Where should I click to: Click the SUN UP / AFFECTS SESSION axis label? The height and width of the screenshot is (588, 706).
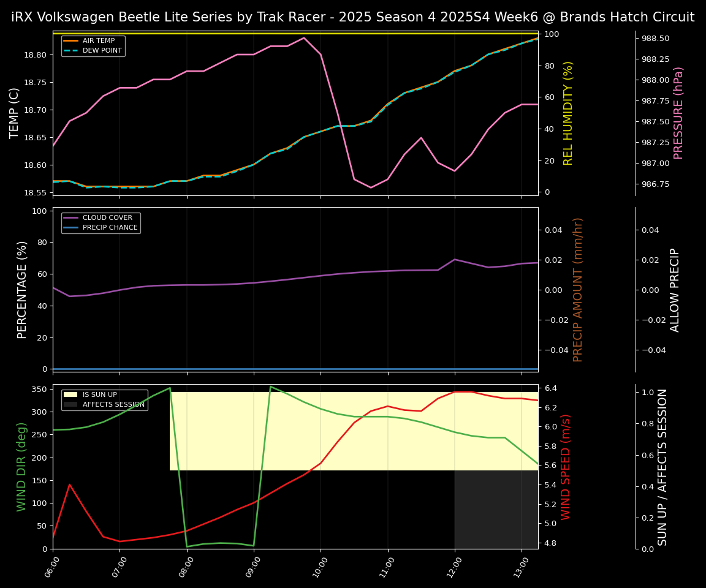click(x=662, y=466)
